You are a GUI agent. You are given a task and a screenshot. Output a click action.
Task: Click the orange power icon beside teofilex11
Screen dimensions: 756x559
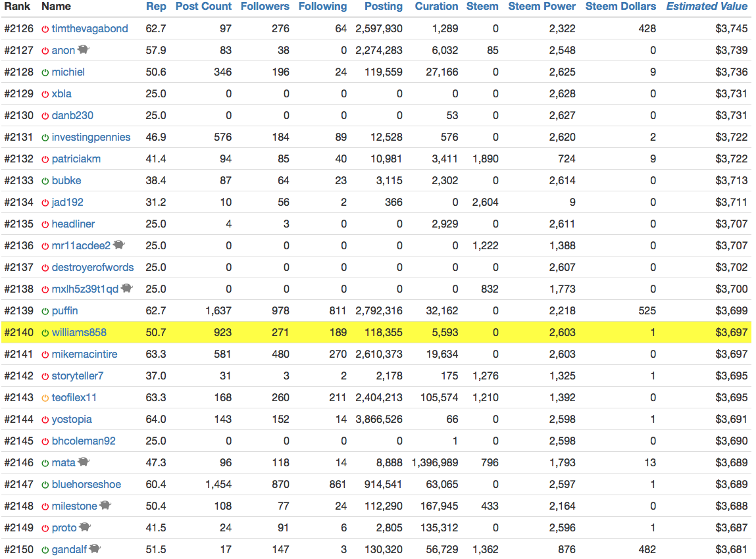point(45,398)
